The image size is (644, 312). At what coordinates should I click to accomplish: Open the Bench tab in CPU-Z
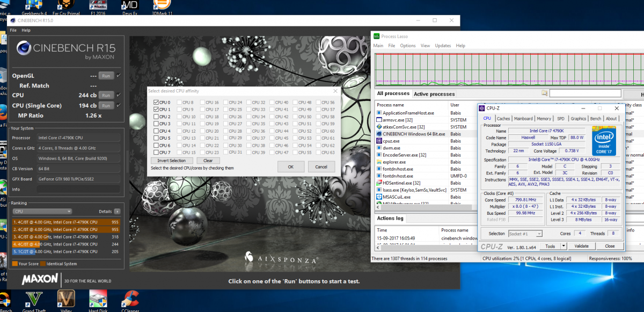point(596,119)
